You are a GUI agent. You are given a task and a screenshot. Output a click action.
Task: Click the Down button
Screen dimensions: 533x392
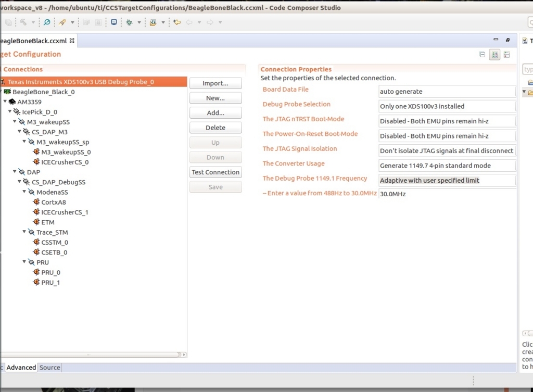tap(215, 157)
